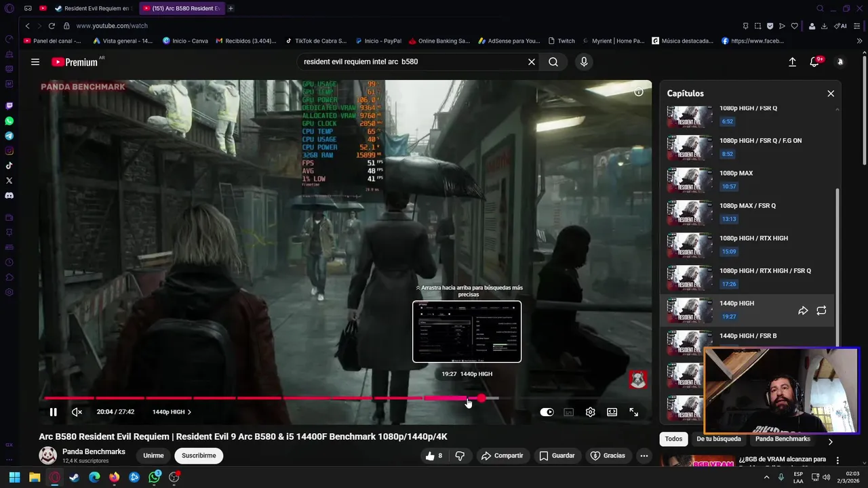The width and height of the screenshot is (868, 488).
Task: Switch to Resident Evil Requiem Steam tab
Action: [92, 8]
